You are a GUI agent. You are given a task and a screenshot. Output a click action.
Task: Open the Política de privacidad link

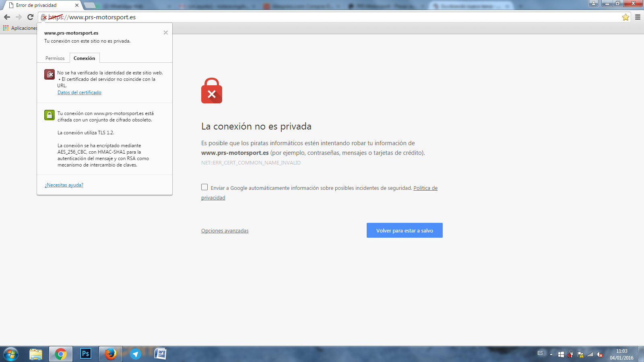(x=425, y=188)
